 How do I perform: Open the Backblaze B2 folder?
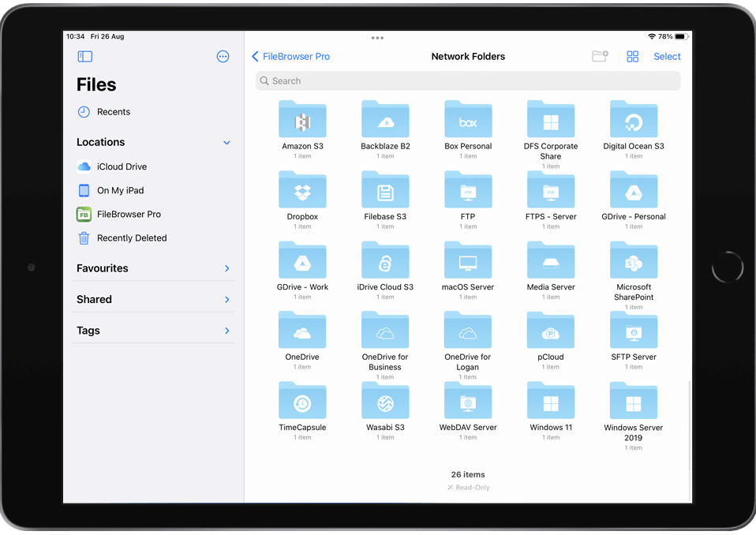(x=385, y=119)
